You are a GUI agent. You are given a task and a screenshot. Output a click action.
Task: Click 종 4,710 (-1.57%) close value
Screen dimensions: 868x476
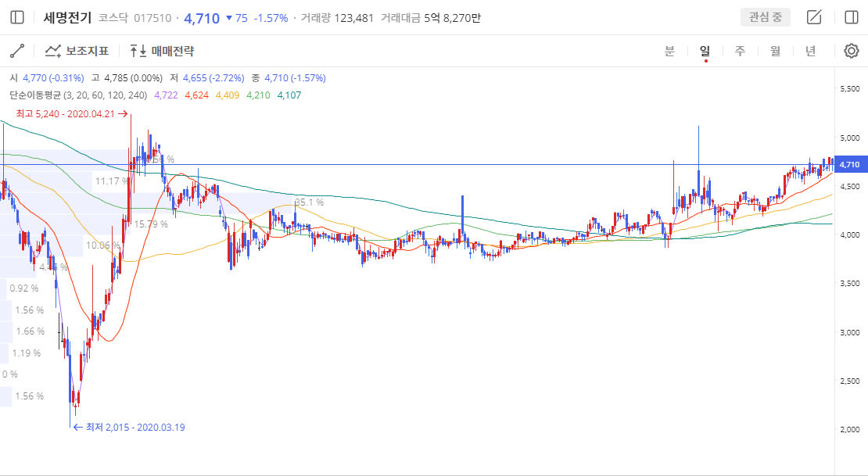tap(289, 78)
